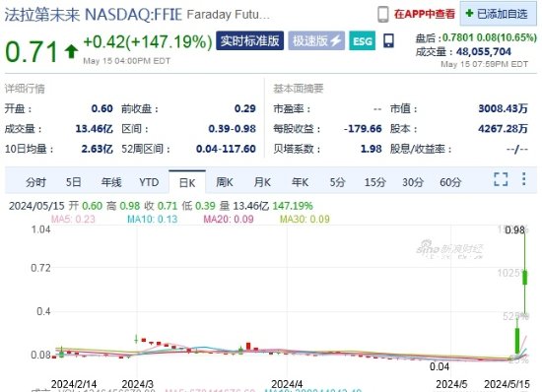Viewport: 542px width, 392px height.
Task: Click the 市值 value 3008.43万
Action: (504, 108)
